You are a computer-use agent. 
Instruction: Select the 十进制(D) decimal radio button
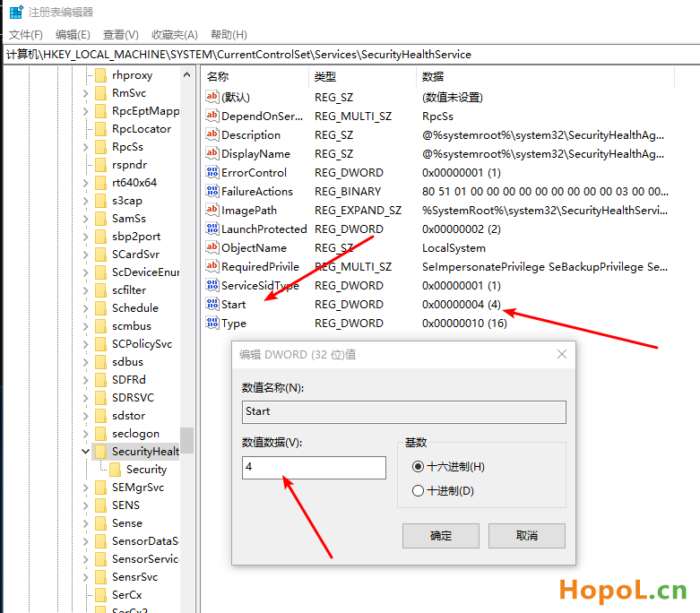pos(418,490)
